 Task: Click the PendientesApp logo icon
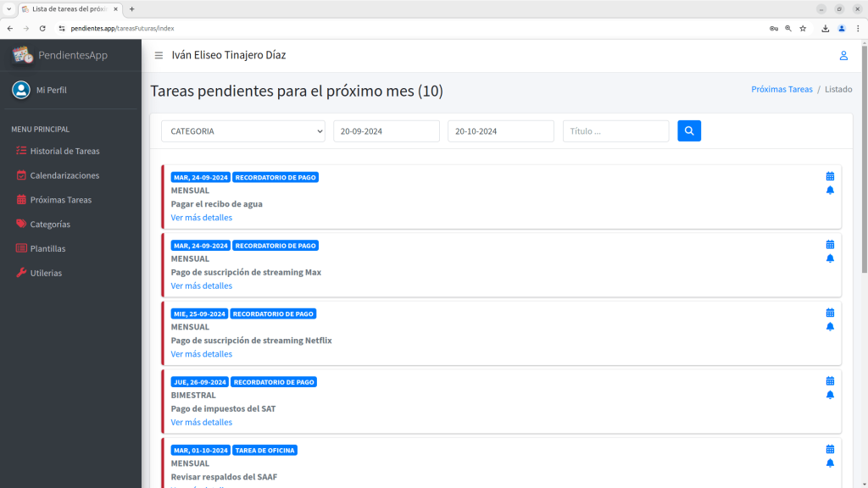click(23, 55)
